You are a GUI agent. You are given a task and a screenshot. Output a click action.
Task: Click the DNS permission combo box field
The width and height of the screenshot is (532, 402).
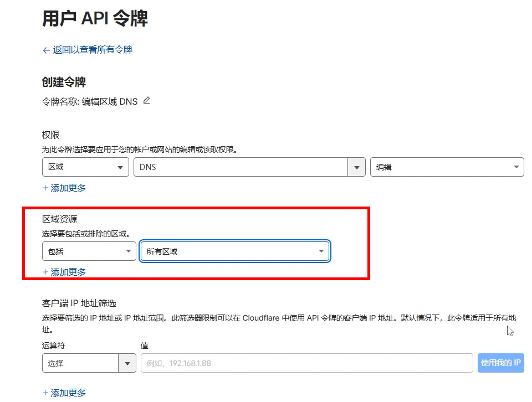pyautogui.click(x=240, y=167)
